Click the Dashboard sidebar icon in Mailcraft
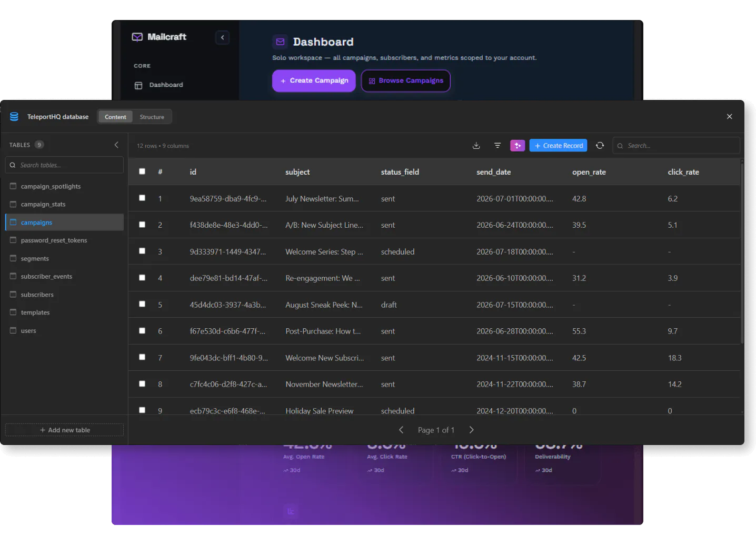 pyautogui.click(x=138, y=85)
